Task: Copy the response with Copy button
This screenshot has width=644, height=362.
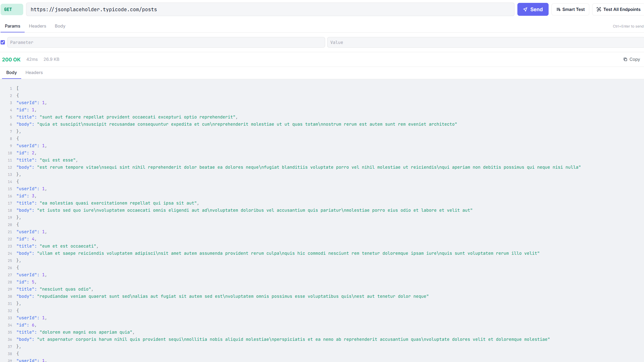Action: tap(632, 59)
